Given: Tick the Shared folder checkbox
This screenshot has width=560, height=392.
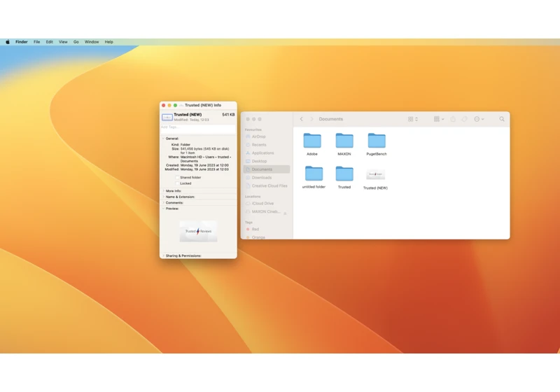Looking at the screenshot, I should [177, 177].
